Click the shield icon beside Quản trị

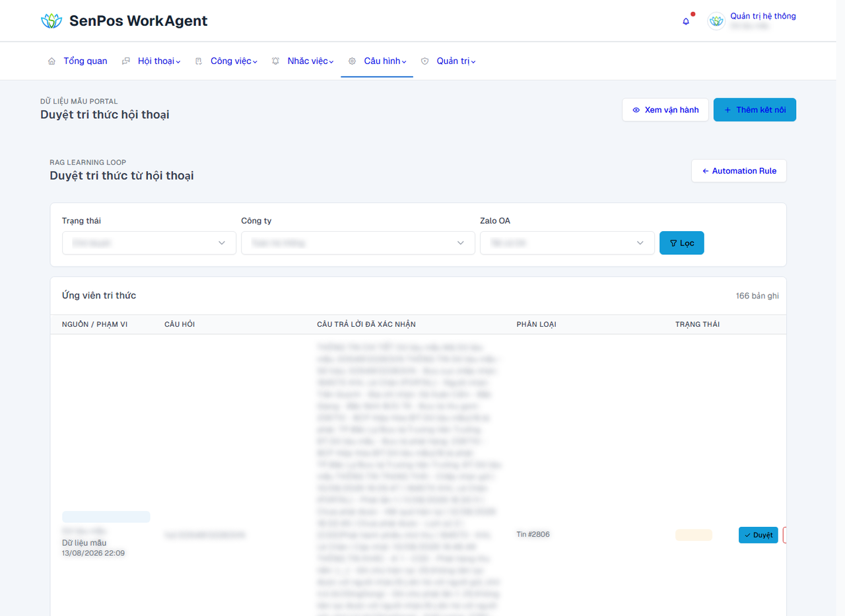424,61
